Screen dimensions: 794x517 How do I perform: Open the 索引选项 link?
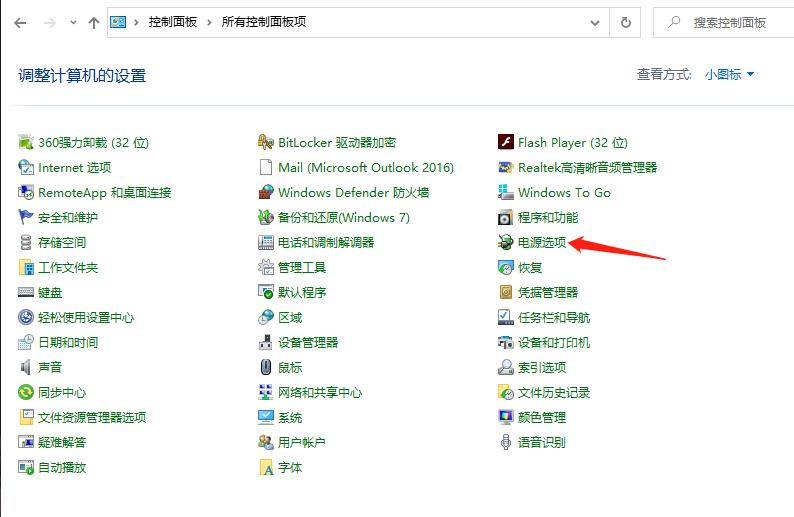click(x=542, y=368)
